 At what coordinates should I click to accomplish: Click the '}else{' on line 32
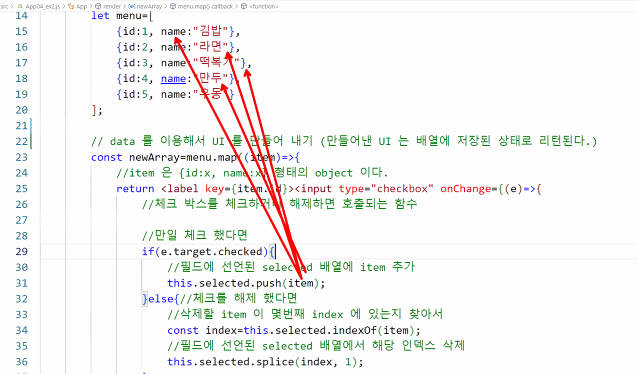coord(161,299)
